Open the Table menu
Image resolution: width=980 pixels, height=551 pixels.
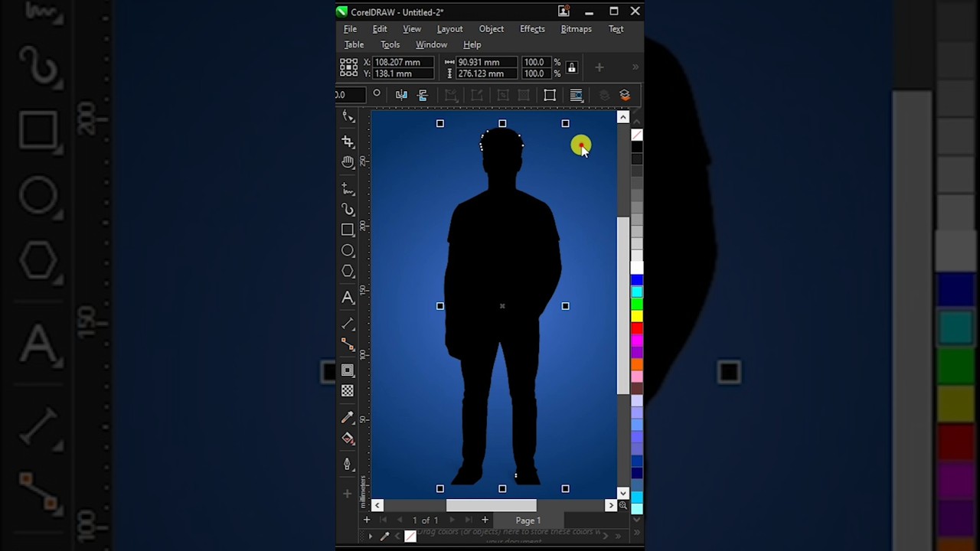click(354, 44)
